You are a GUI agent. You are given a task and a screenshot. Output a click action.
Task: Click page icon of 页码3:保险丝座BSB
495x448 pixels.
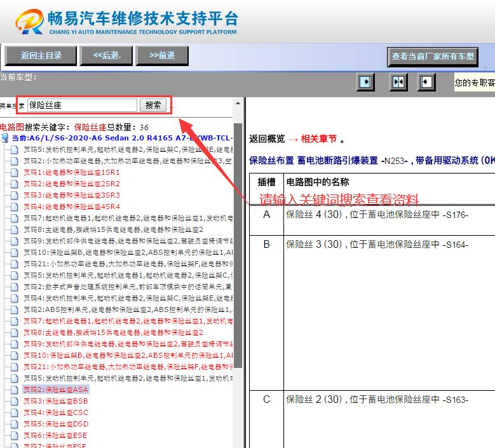tap(14, 401)
